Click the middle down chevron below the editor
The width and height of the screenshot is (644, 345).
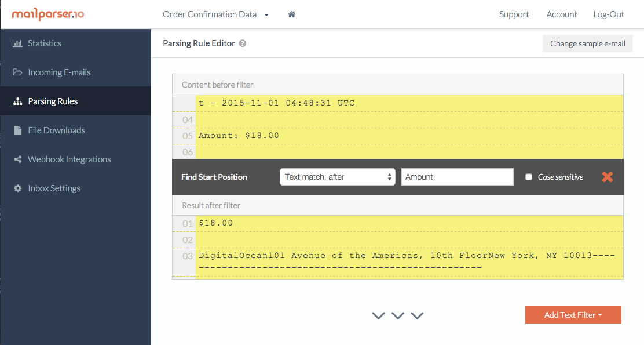click(x=398, y=315)
